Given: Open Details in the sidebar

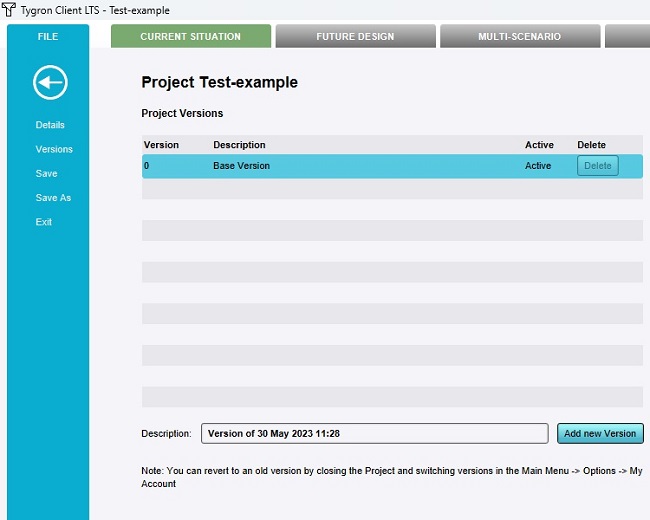Looking at the screenshot, I should (x=50, y=125).
